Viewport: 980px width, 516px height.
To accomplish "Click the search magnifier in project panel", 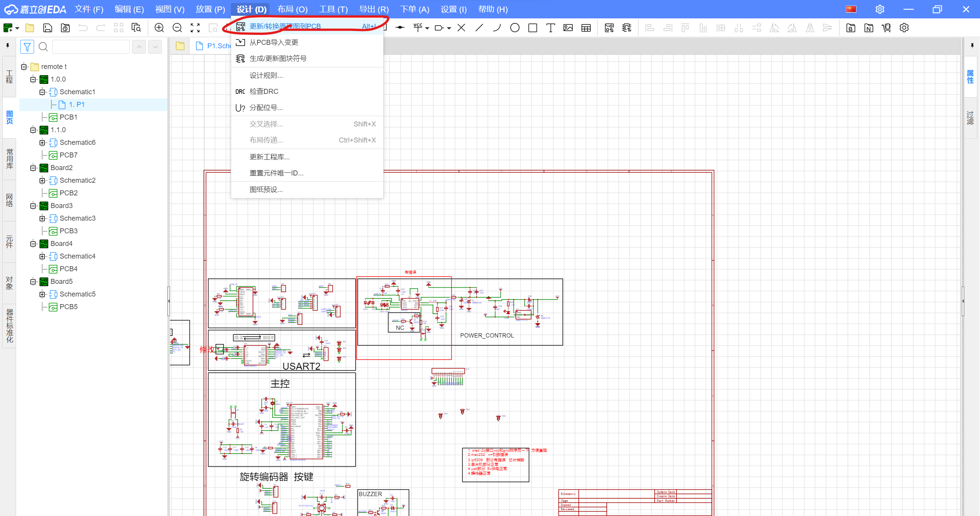I will coord(43,47).
